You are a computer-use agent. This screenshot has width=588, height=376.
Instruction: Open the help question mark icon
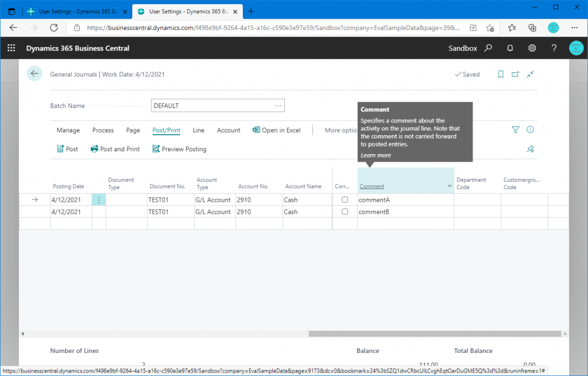(554, 48)
